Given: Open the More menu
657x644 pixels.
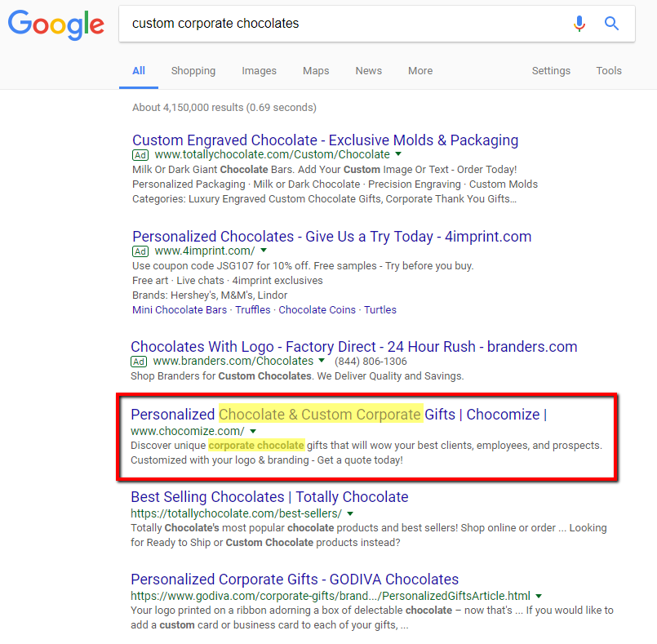Looking at the screenshot, I should coord(420,71).
